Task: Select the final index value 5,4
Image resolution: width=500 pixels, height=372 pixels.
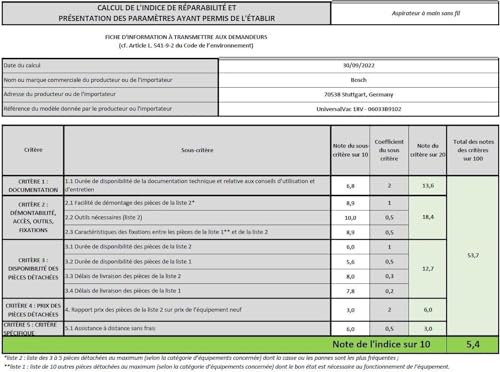Action: coord(473,345)
